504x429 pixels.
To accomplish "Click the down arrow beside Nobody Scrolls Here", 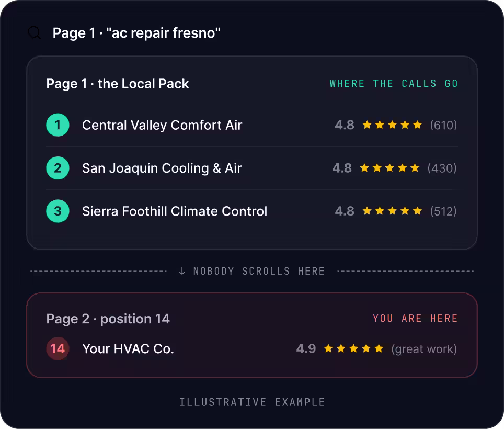I will (182, 271).
